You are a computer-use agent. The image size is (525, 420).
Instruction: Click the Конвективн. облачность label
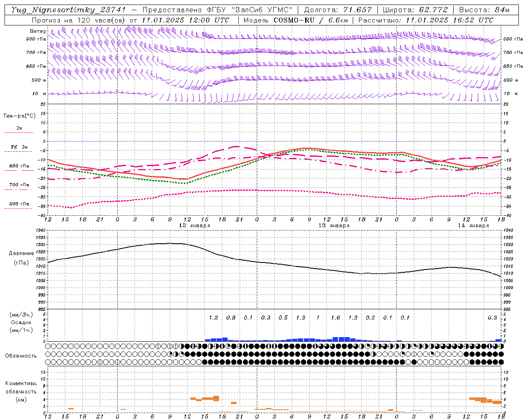point(21,388)
